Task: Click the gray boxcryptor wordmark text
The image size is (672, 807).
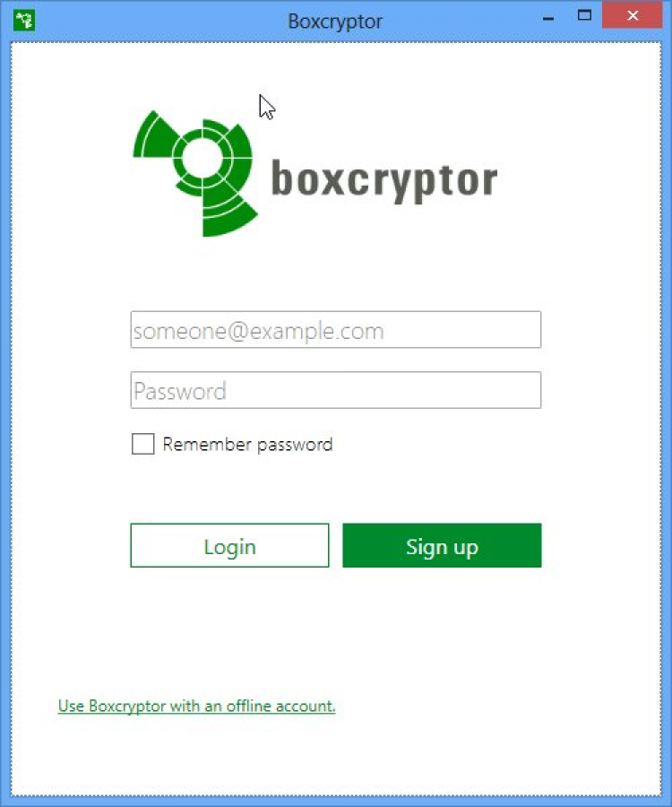Action: [x=384, y=180]
